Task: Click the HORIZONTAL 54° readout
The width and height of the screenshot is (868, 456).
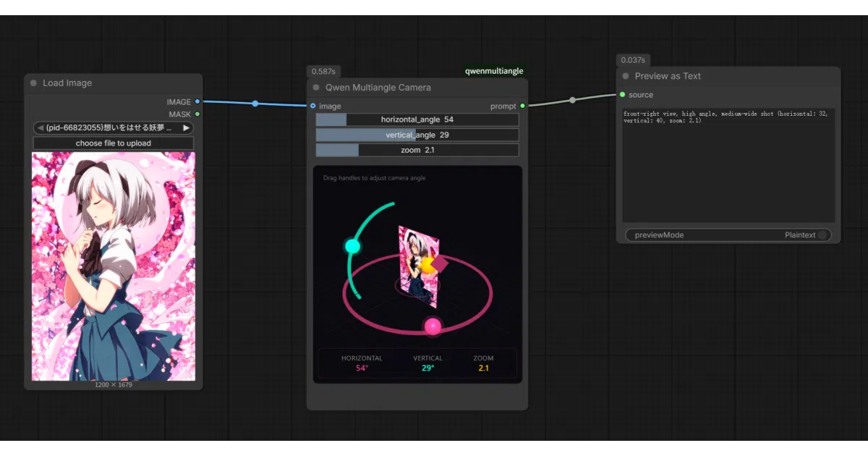Action: (362, 363)
